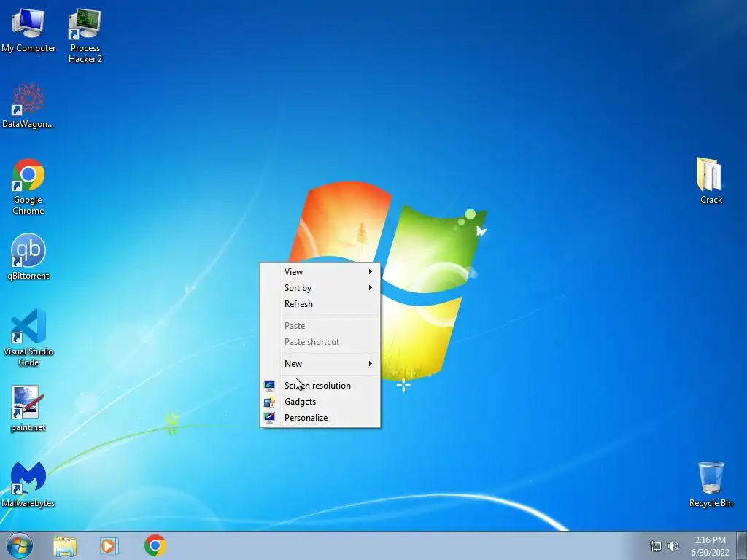
Task: Select the paint.net desktop shortcut
Action: click(28, 408)
